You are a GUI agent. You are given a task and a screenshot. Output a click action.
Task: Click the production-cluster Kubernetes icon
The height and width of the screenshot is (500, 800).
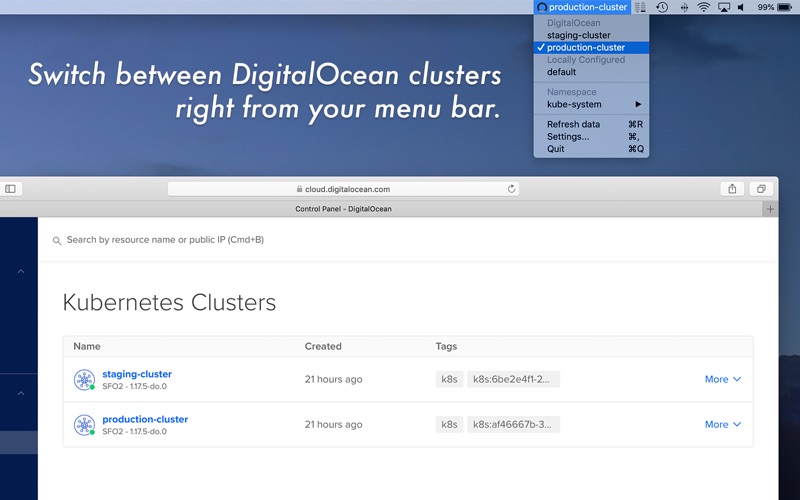click(x=84, y=425)
